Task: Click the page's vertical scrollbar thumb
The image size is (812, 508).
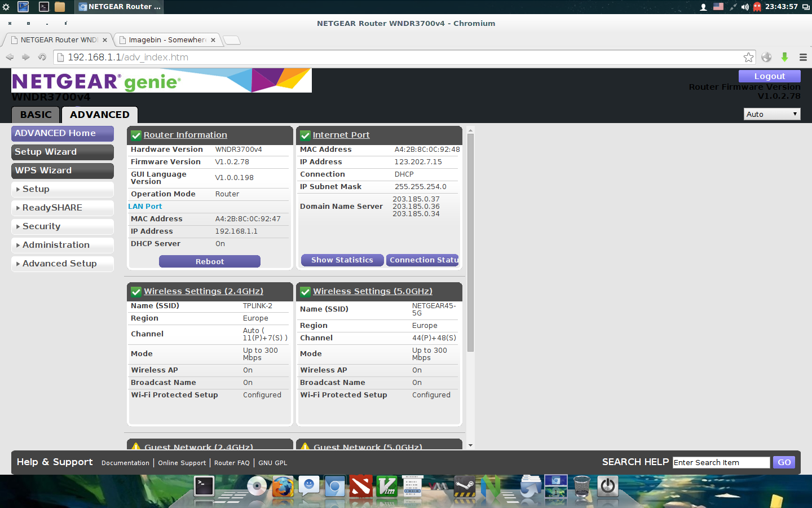Action: [x=470, y=243]
